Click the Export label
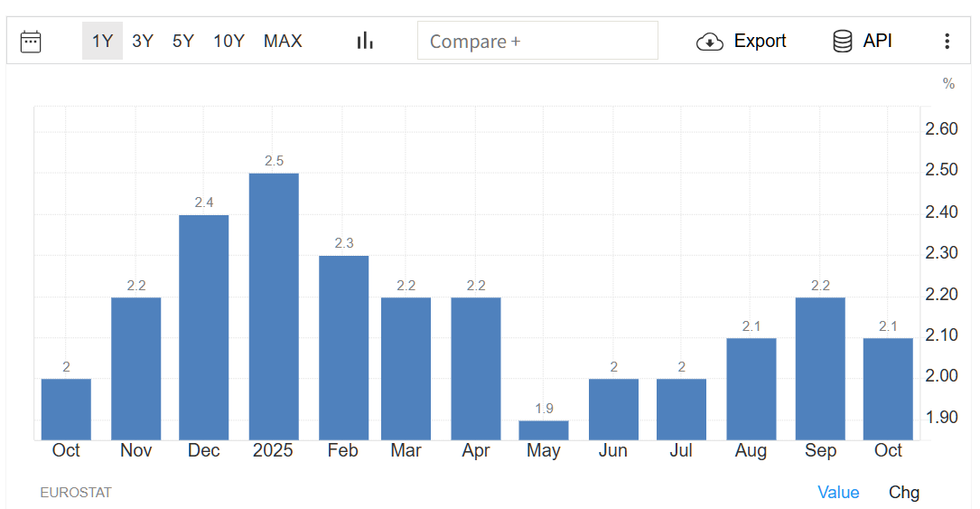This screenshot has height=509, width=980. click(760, 41)
